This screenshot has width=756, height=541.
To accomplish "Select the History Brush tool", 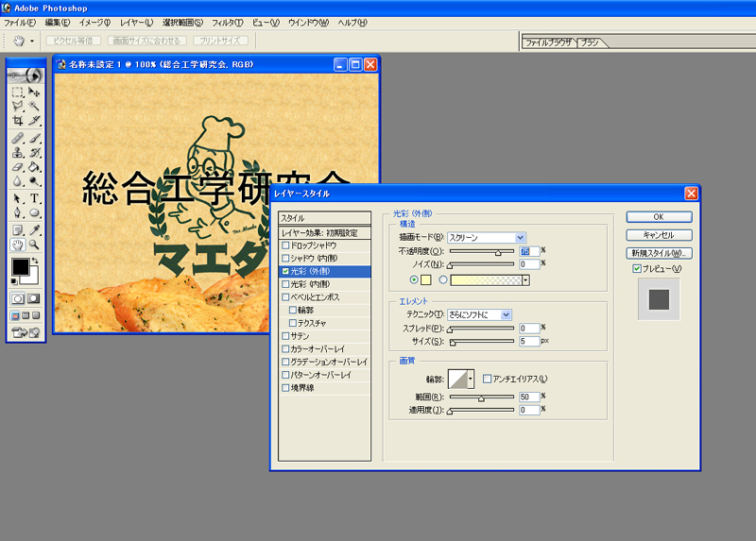I will click(34, 153).
